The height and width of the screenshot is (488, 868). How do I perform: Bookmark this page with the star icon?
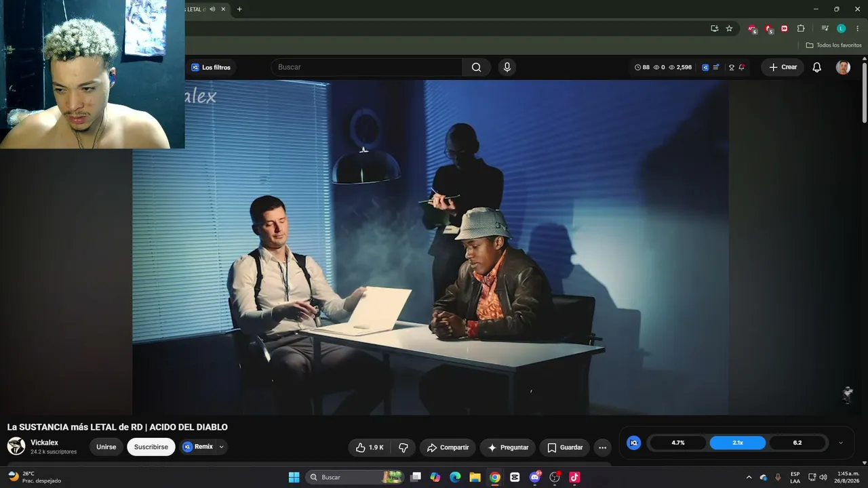tap(729, 28)
